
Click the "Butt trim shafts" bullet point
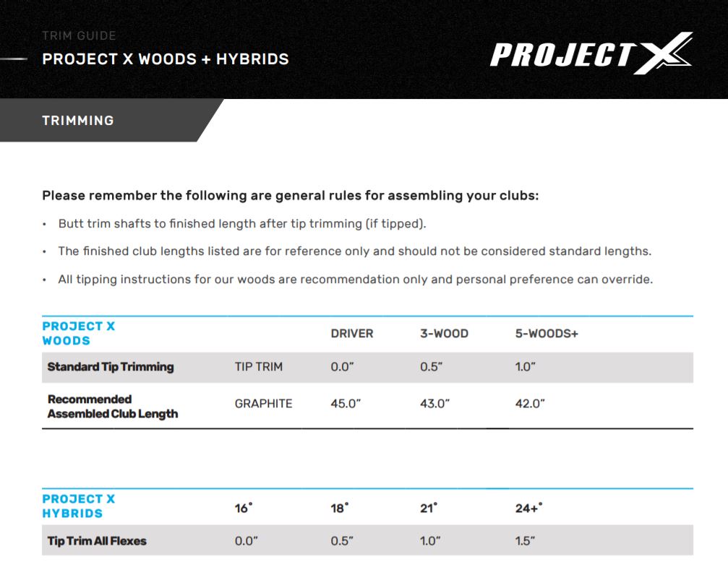tap(242, 224)
